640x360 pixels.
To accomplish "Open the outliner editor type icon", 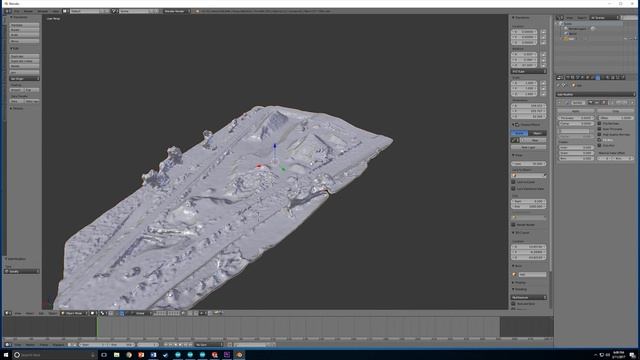I will [560, 18].
